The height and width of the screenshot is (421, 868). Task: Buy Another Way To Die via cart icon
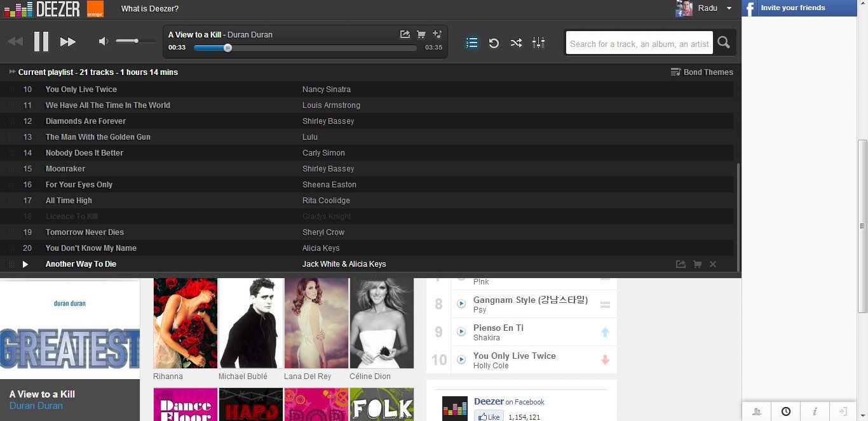tap(697, 264)
